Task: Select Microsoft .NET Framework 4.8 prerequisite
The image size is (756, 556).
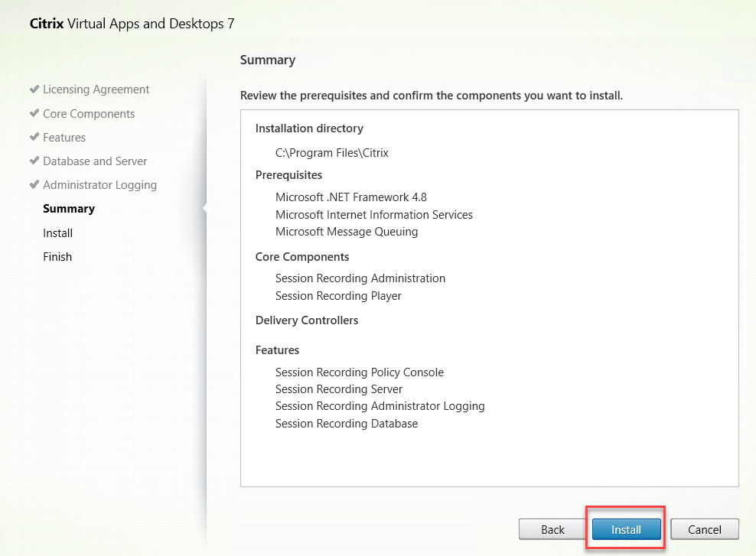Action: [351, 197]
